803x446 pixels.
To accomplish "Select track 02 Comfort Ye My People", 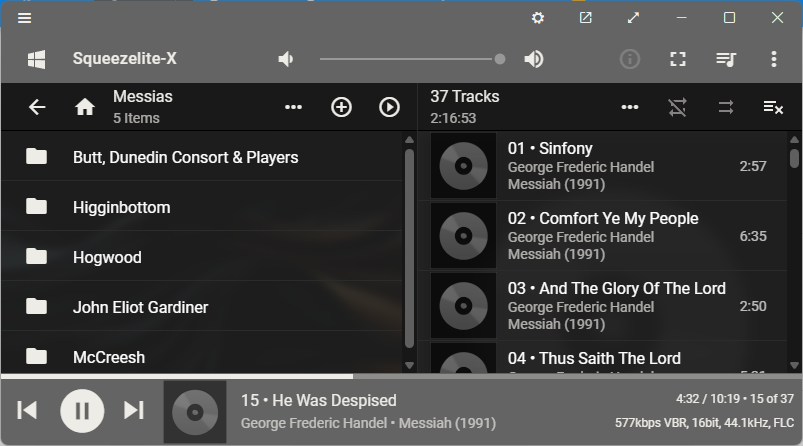I will pyautogui.click(x=602, y=236).
